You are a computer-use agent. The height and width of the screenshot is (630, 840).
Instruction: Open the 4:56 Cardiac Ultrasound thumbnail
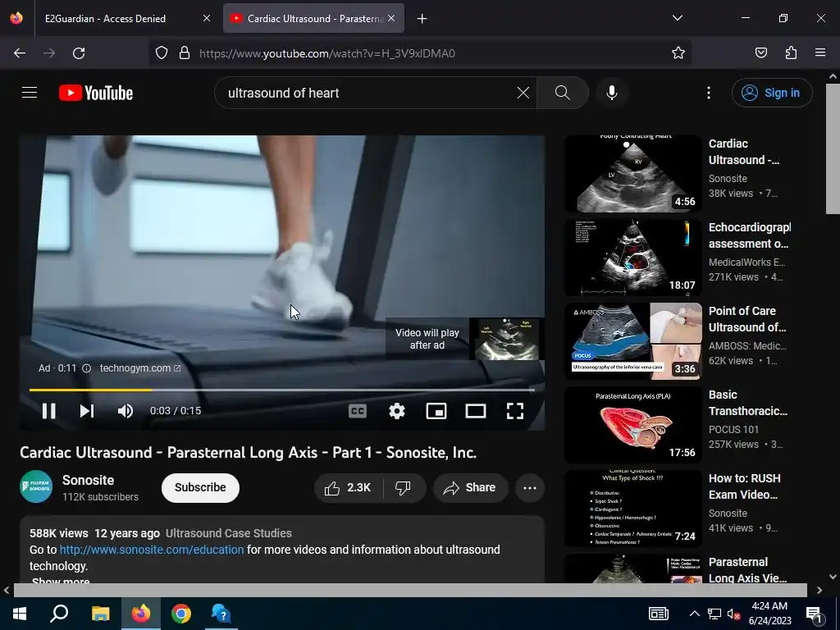pos(633,174)
